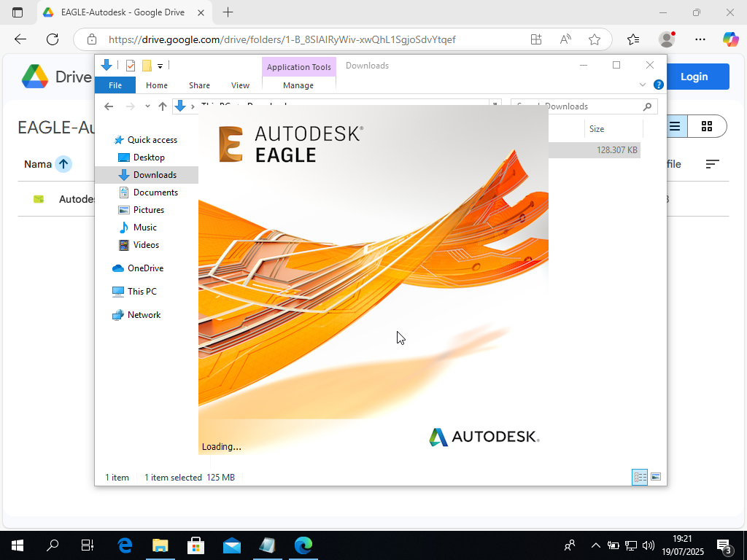The height and width of the screenshot is (560, 747).
Task: Click the Up arrow navigation icon in Explorer
Action: [163, 106]
